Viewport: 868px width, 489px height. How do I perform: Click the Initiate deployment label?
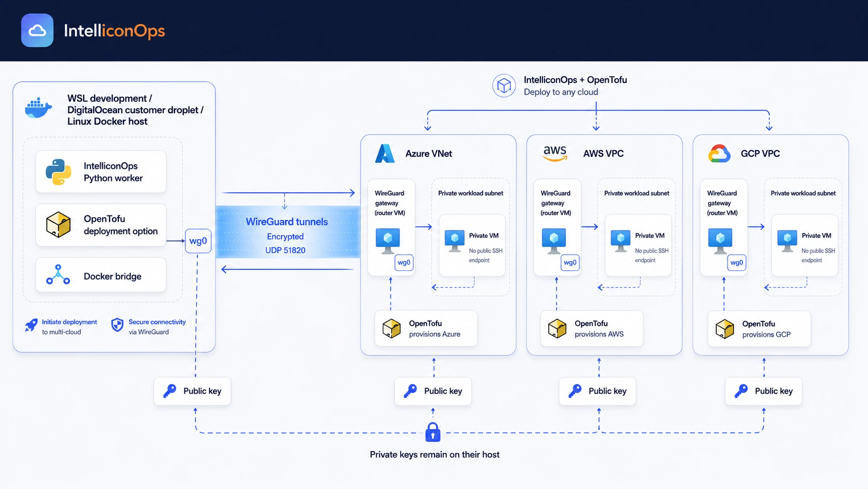click(70, 322)
